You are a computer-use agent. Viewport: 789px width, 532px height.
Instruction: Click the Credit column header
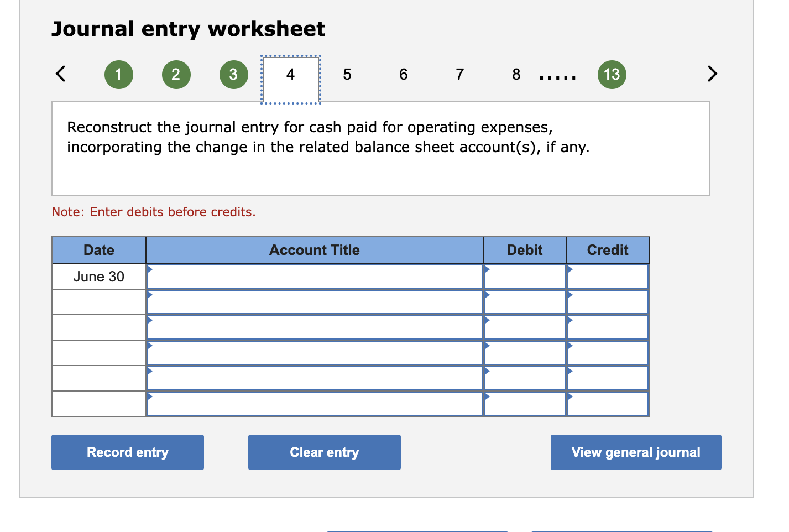(608, 250)
